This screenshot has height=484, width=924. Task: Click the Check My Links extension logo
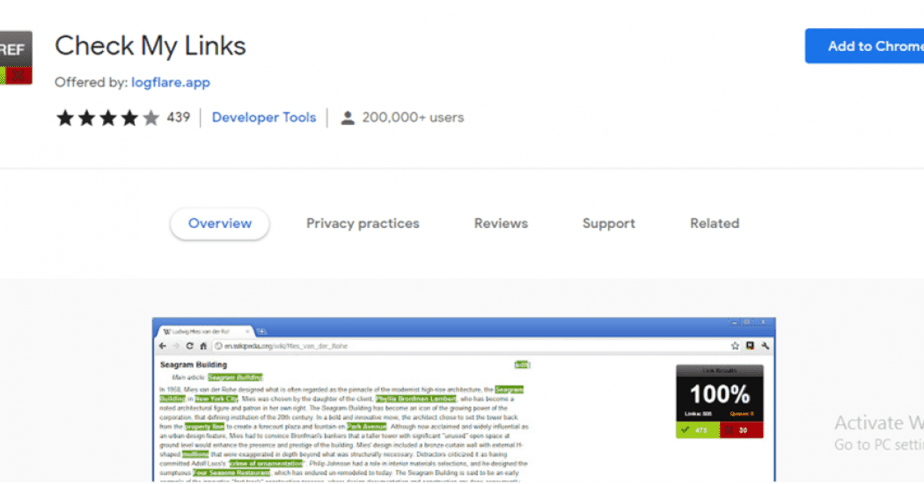15,58
